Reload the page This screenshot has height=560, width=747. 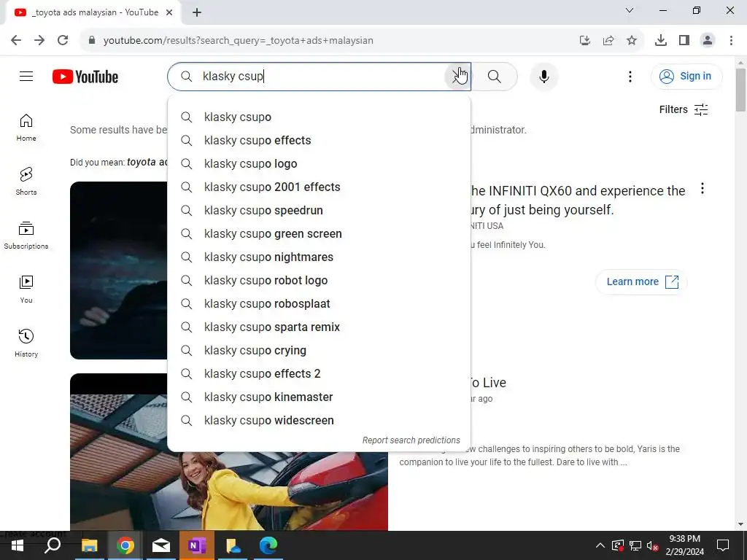tap(63, 40)
